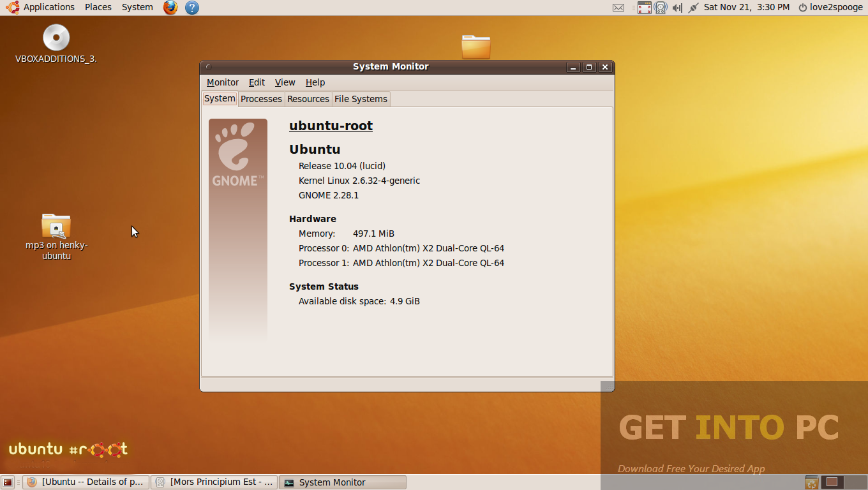Select the System tab
The height and width of the screenshot is (490, 868).
coord(220,98)
